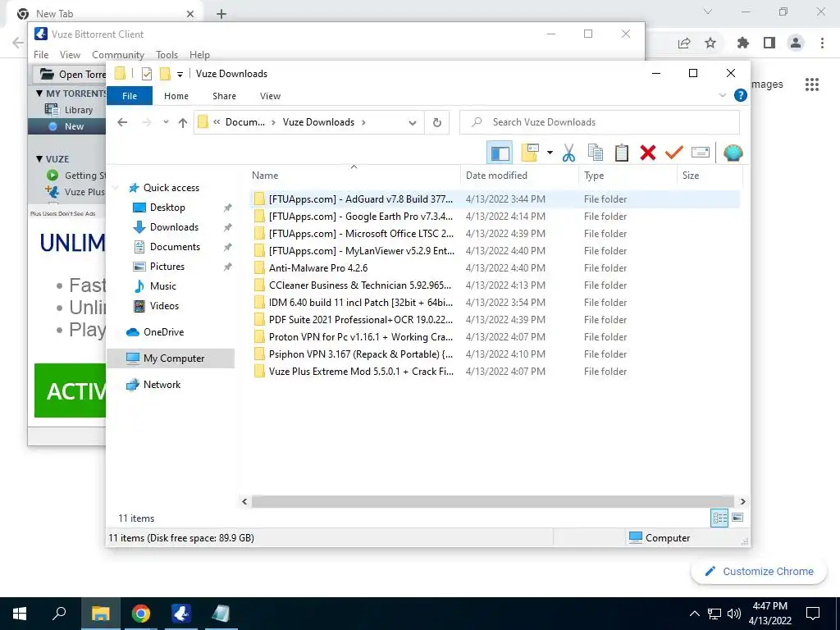Select OneDrive in navigation pane

pyautogui.click(x=163, y=332)
